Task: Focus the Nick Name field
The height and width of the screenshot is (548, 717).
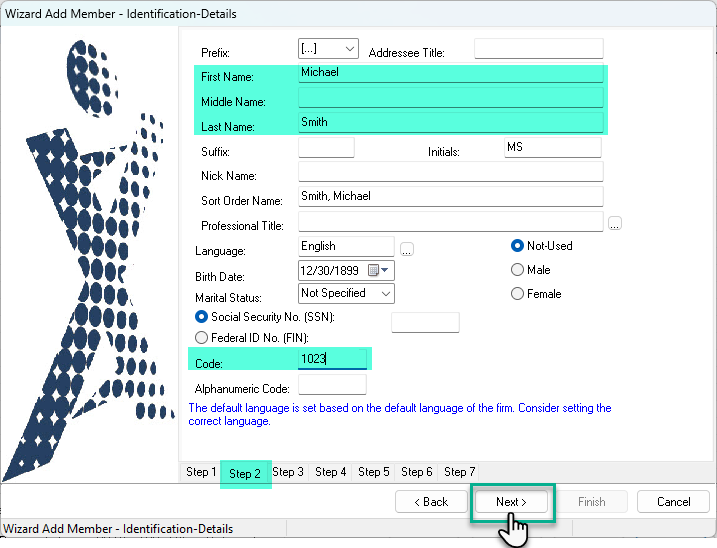Action: (450, 172)
